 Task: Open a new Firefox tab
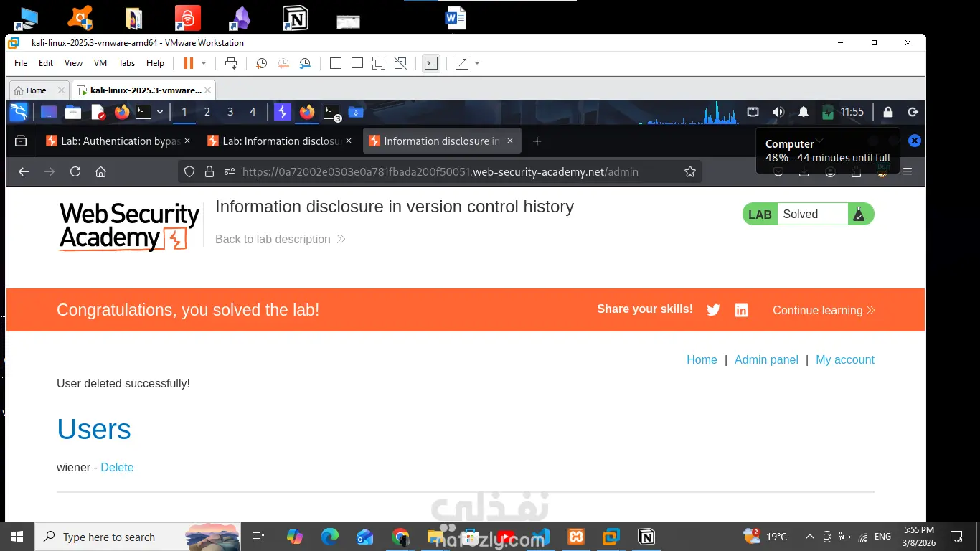point(537,141)
